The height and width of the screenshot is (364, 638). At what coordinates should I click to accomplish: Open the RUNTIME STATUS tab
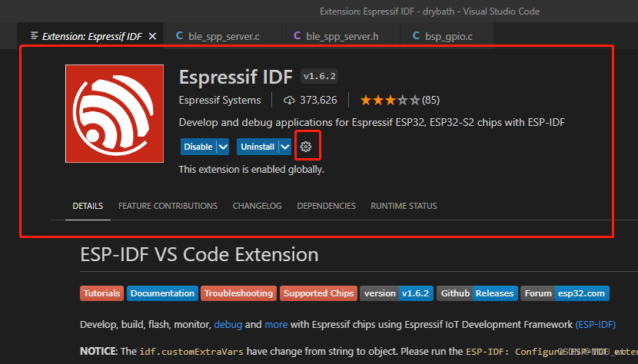tap(404, 206)
